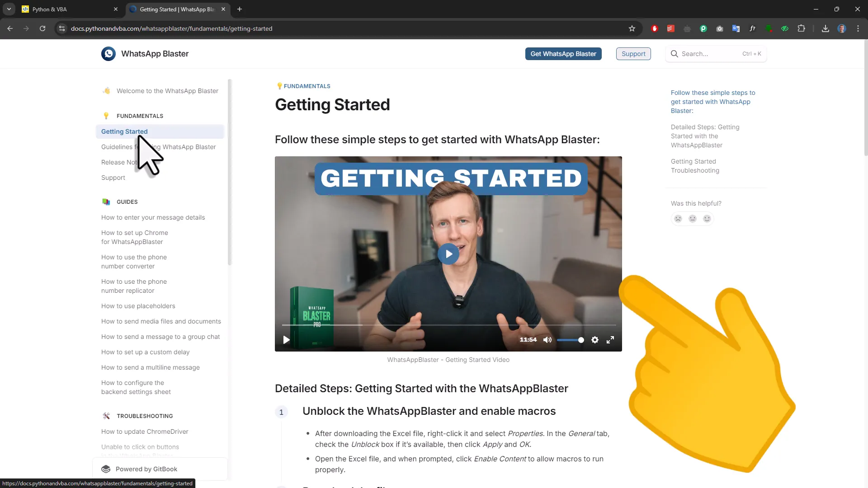Image resolution: width=868 pixels, height=488 pixels.
Task: Adjust the video volume slider
Action: coord(571,340)
